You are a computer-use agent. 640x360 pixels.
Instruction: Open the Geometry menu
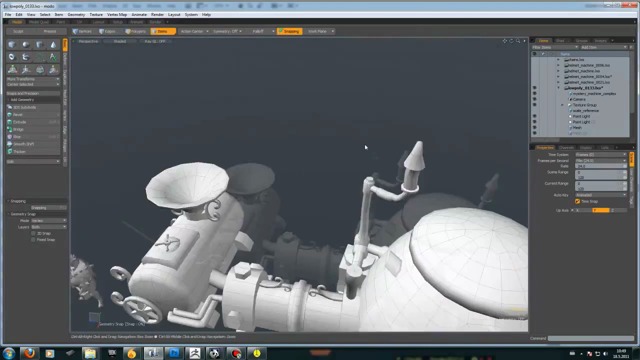(x=76, y=14)
